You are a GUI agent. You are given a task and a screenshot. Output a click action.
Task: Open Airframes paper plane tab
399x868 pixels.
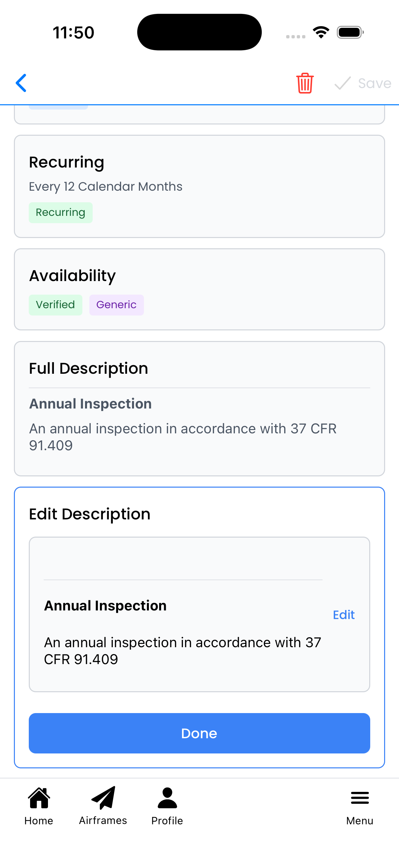tap(103, 798)
